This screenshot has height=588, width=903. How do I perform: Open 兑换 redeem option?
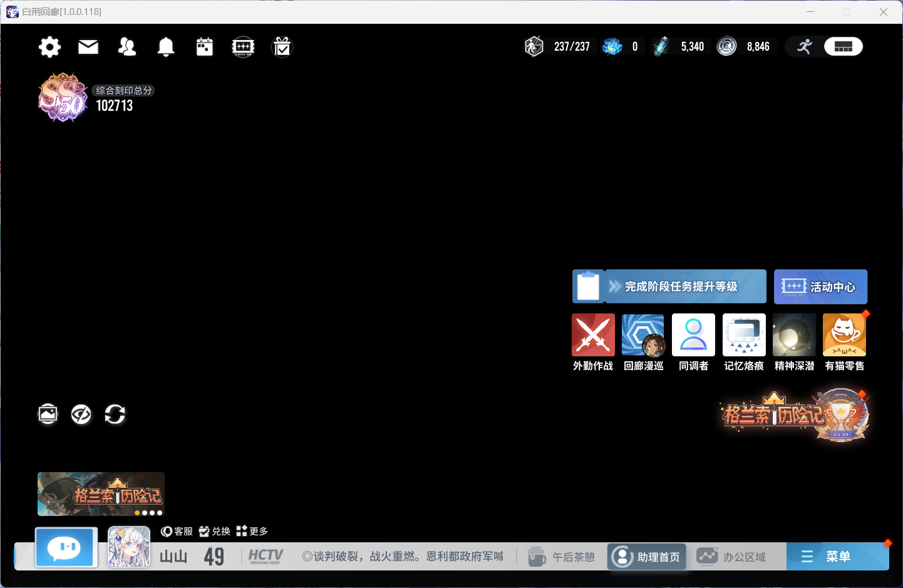215,531
